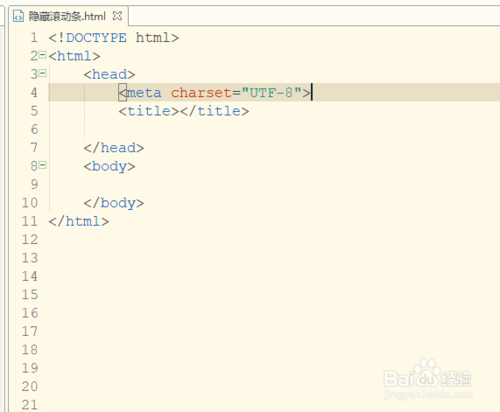Click line number 1 in the gutter
This screenshot has width=500, height=412.
[x=34, y=38]
